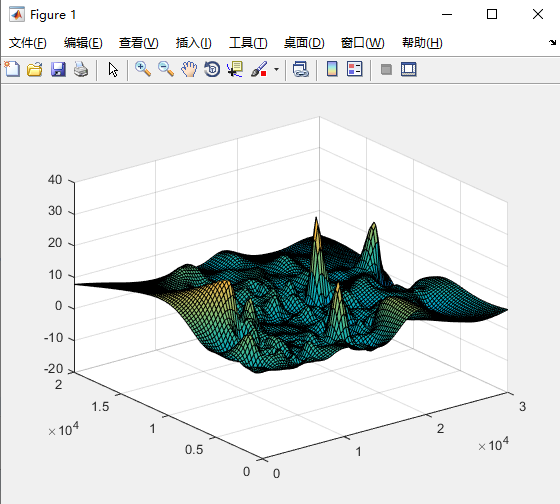
Task: Open a file with folder icon
Action: click(x=35, y=69)
